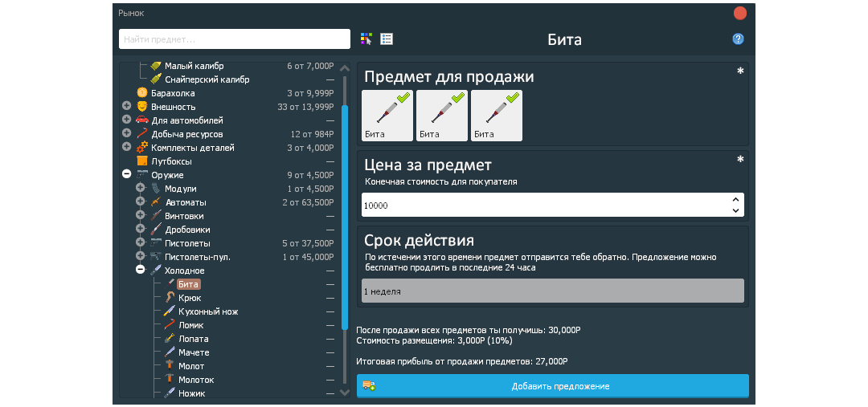
Task: Deselect the second Бита item
Action: pyautogui.click(x=441, y=116)
